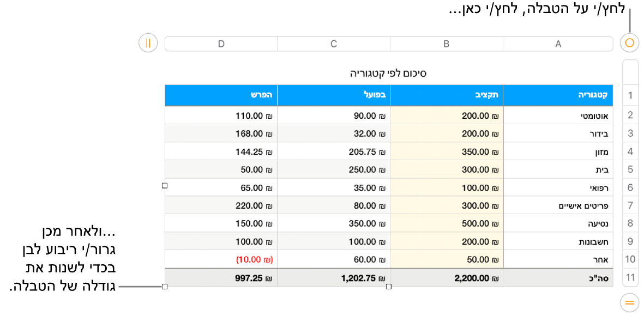Click the 32.00 actual cell
The width and height of the screenshot is (644, 316).
tap(334, 133)
